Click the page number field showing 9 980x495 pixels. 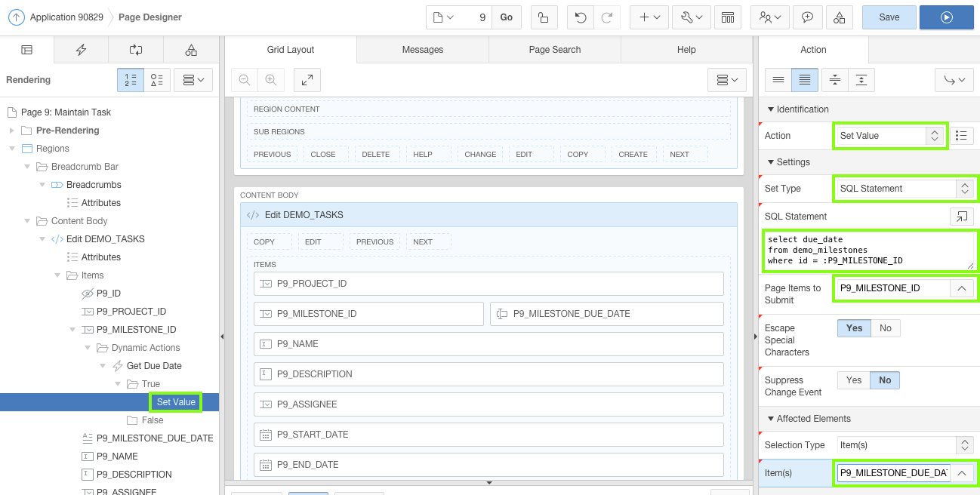[476, 17]
